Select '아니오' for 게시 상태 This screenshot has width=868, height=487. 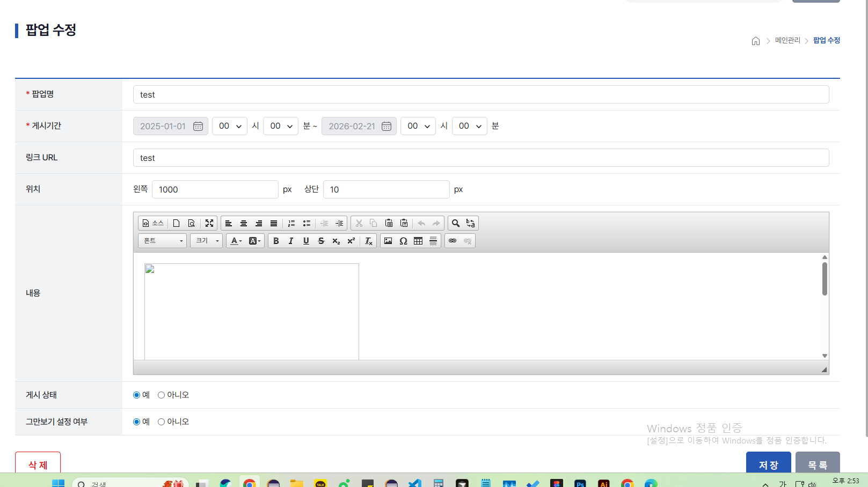(161, 395)
